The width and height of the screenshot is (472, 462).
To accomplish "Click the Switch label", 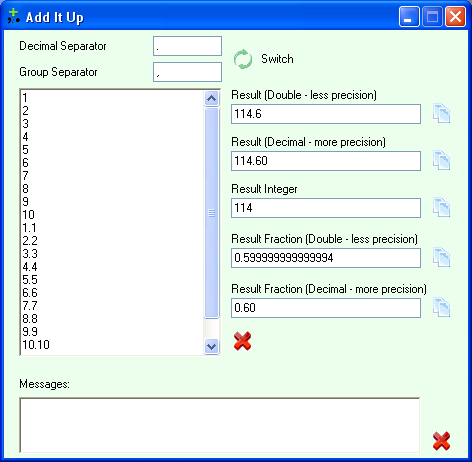I will coord(277,59).
